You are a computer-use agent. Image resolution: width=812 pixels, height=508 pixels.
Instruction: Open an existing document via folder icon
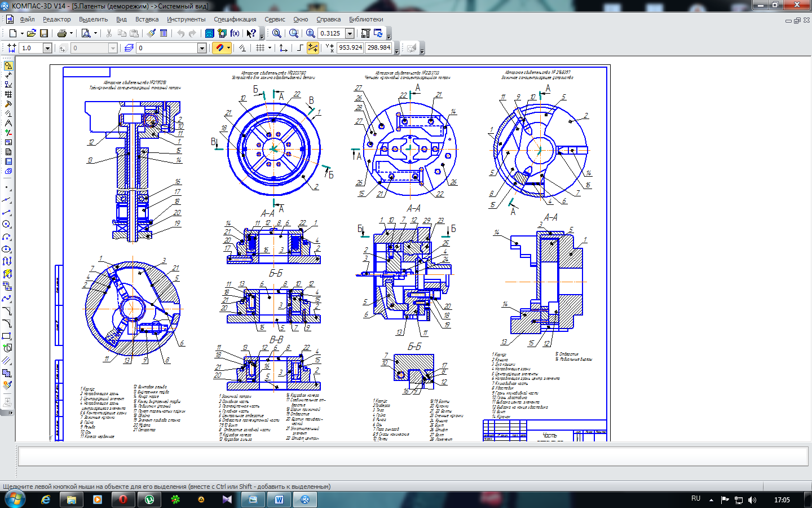[x=32, y=33]
